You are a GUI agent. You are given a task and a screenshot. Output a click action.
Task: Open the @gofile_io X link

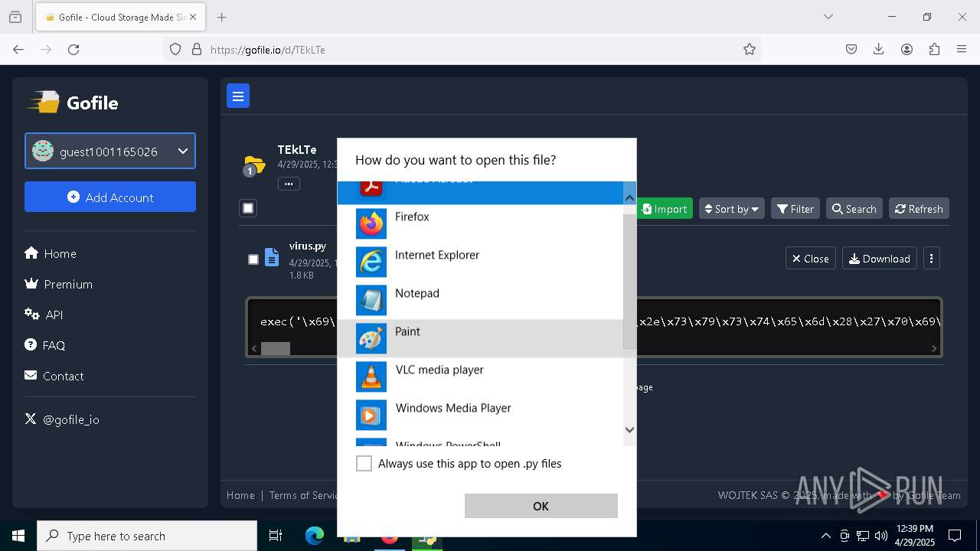[x=62, y=419]
